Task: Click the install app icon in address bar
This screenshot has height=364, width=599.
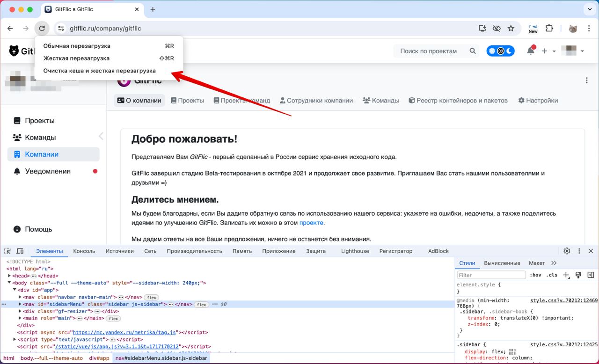Action: coord(482,29)
